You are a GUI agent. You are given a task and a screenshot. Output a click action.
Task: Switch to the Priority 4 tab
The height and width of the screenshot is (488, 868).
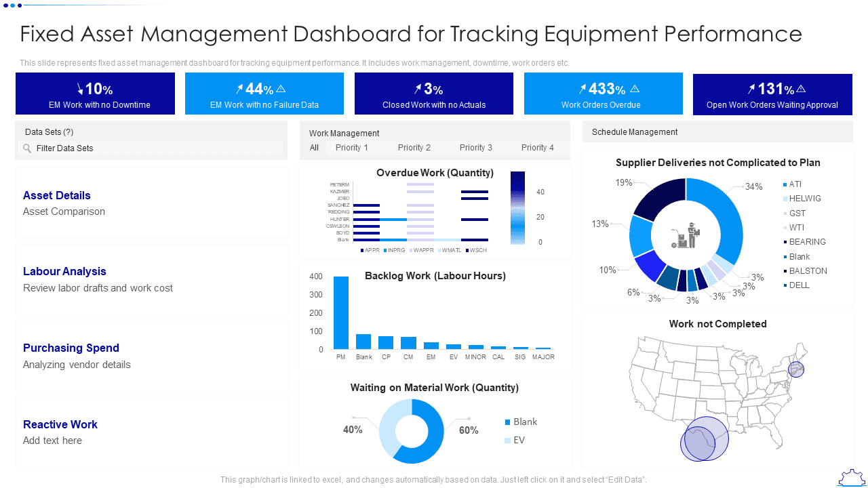[538, 148]
